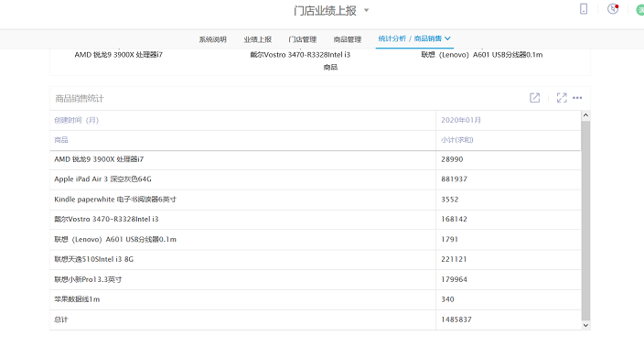Select the 戴尔Vostro 3470 table row
Viewport: 644px width, 357px height.
click(315, 220)
